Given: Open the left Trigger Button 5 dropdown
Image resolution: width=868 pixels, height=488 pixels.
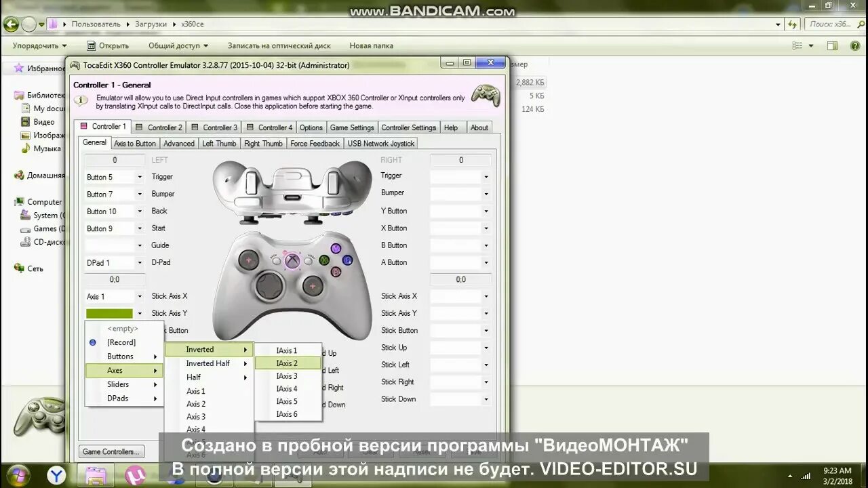Looking at the screenshot, I should [140, 177].
